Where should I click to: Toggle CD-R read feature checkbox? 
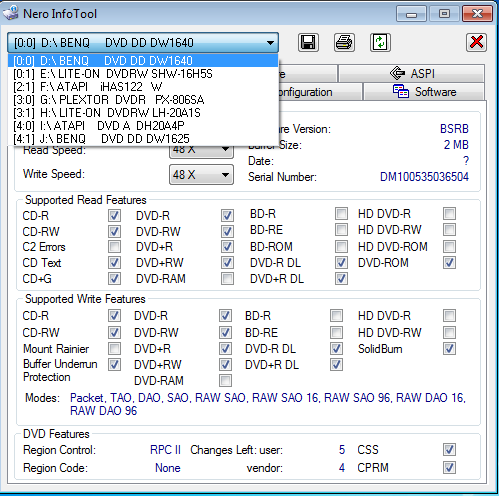[x=114, y=215]
